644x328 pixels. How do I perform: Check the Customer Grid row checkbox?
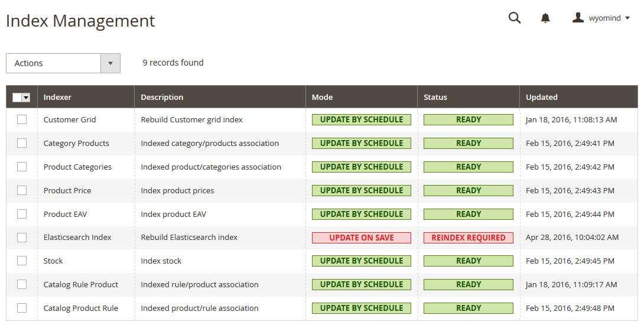tap(22, 119)
